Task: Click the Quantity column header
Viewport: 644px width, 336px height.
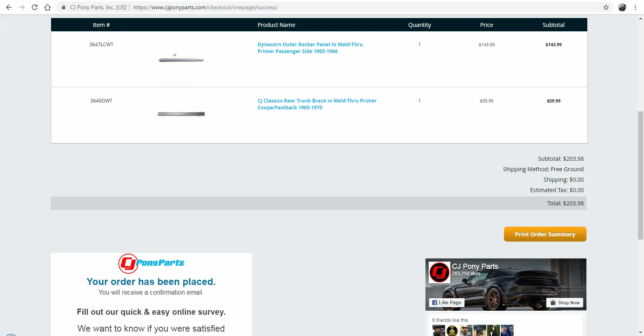Action: pos(419,25)
